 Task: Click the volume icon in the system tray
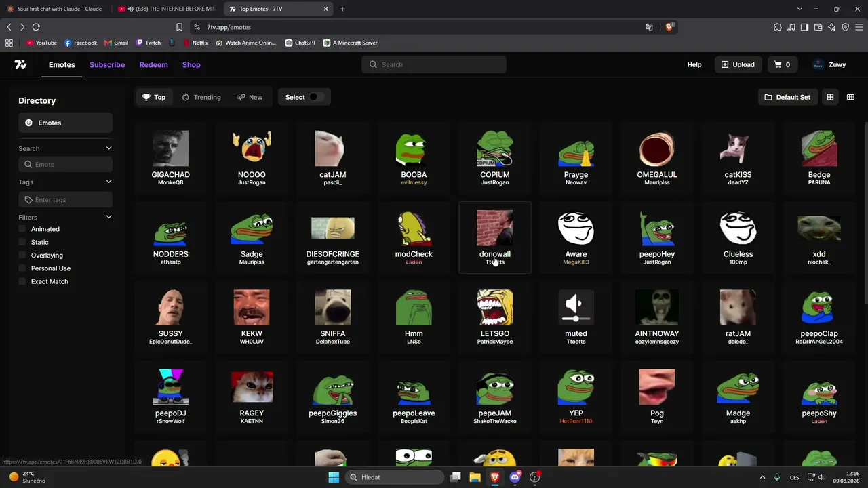[821, 477]
